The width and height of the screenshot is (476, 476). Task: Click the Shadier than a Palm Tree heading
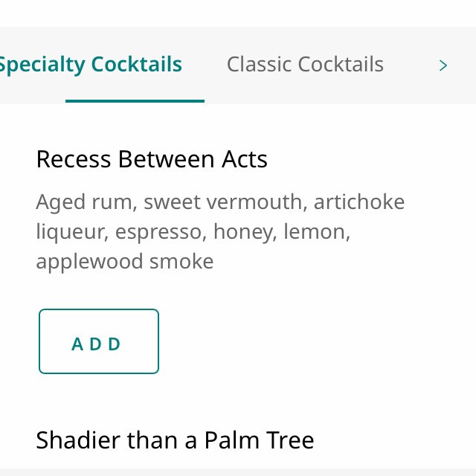tap(175, 440)
